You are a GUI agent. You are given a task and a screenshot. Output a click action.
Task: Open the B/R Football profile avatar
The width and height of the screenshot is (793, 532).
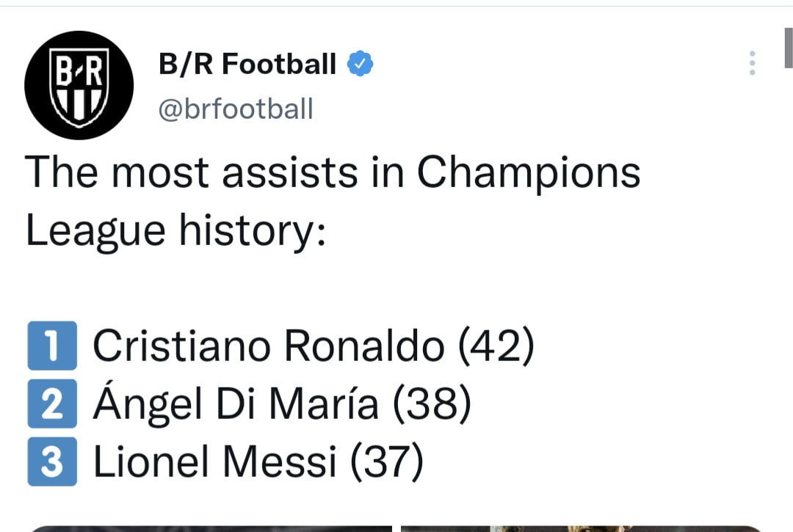79,85
